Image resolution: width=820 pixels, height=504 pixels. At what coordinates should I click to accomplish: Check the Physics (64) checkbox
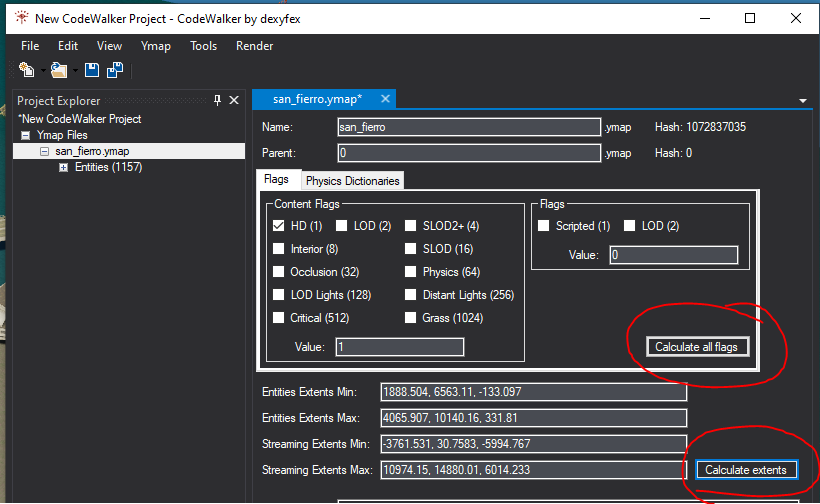pyautogui.click(x=411, y=272)
